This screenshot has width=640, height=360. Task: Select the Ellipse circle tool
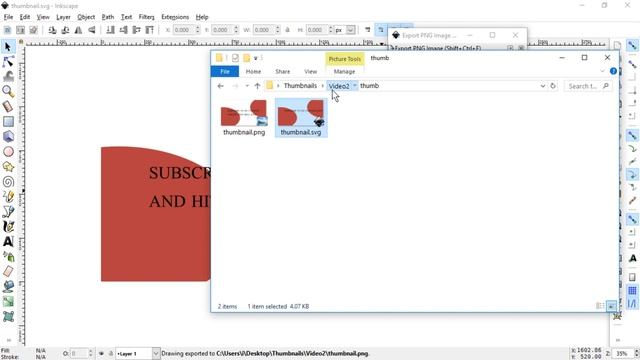[8, 152]
